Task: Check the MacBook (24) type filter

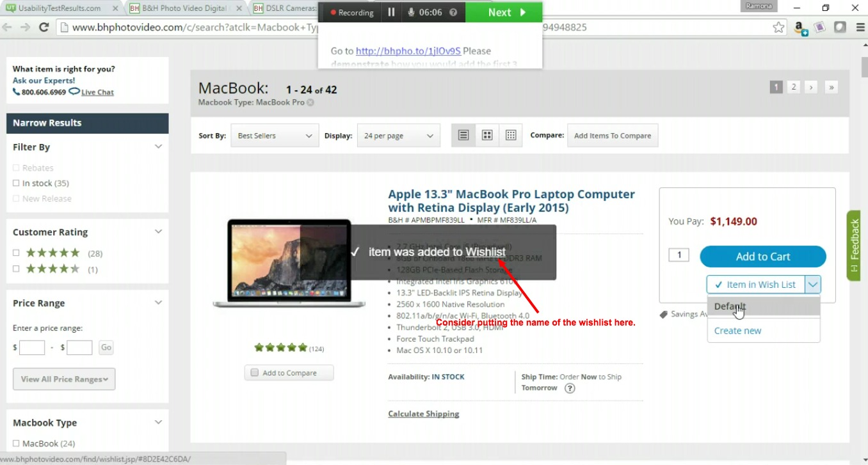Action: [16, 444]
